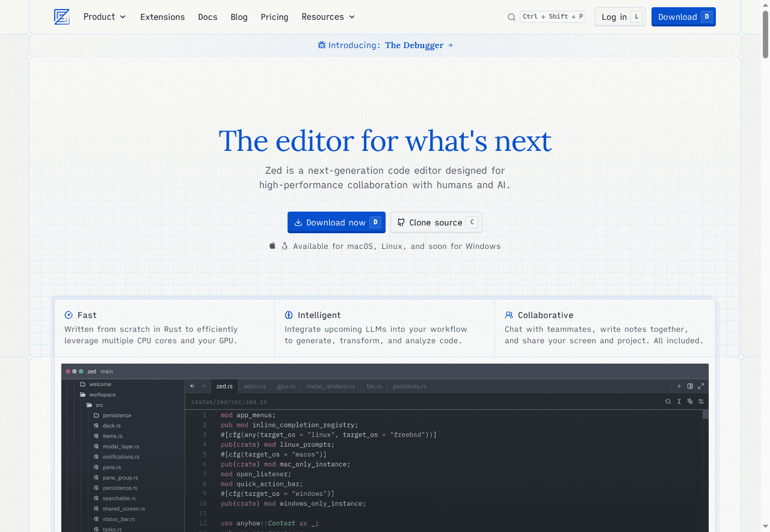
Task: Click the back arrow in editor tab bar
Action: click(192, 386)
